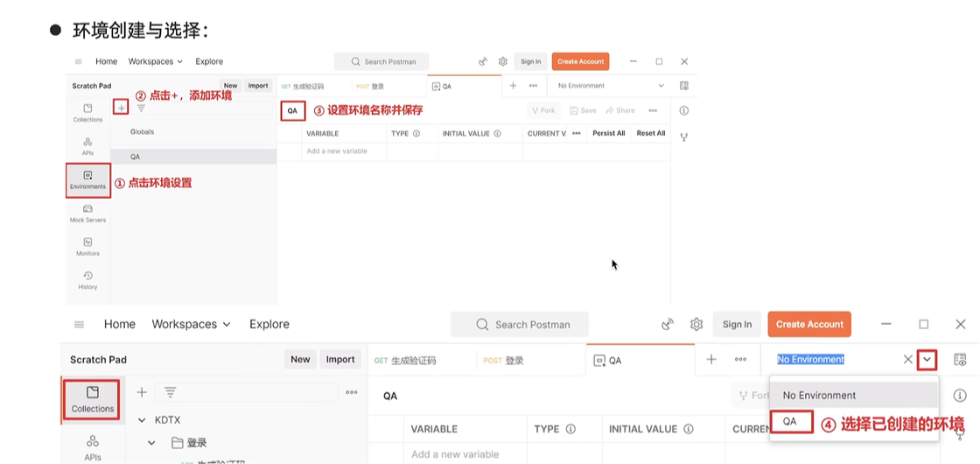
Task: Open APIs in lower window sidebar
Action: tap(93, 448)
